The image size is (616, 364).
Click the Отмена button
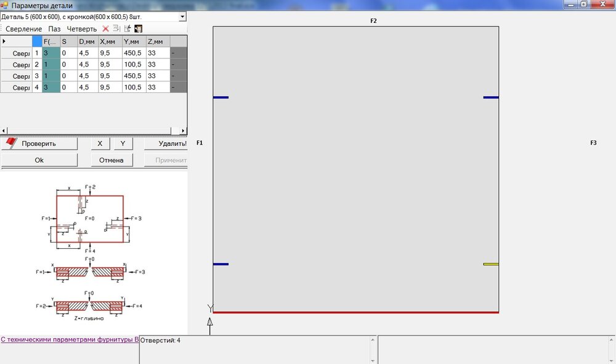(111, 160)
